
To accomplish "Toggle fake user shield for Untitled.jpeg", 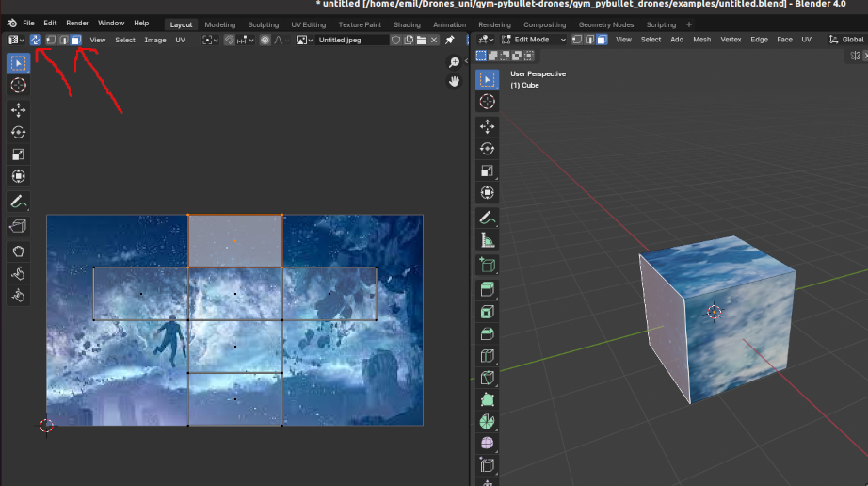I will pos(395,40).
